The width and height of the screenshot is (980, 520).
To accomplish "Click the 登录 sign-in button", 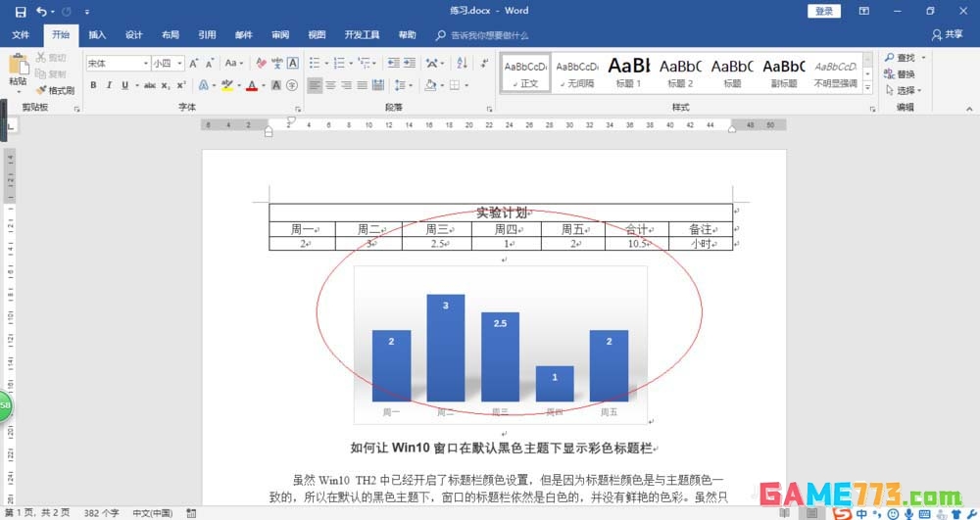I will click(x=824, y=11).
